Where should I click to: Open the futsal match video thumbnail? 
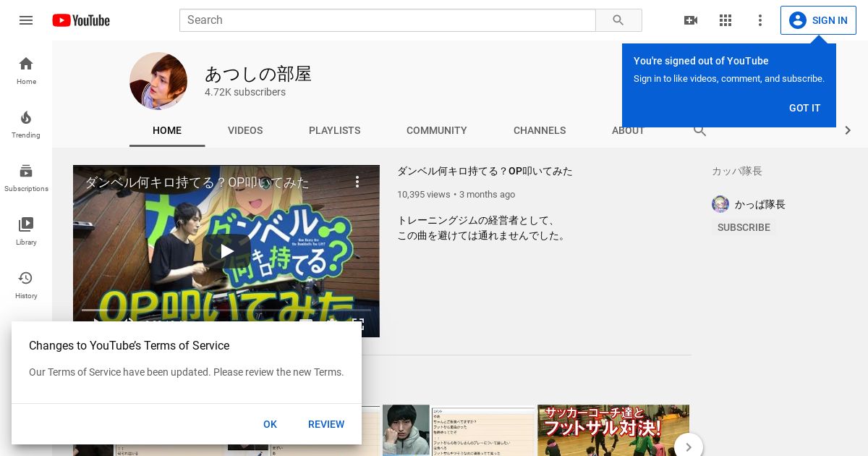point(613,431)
